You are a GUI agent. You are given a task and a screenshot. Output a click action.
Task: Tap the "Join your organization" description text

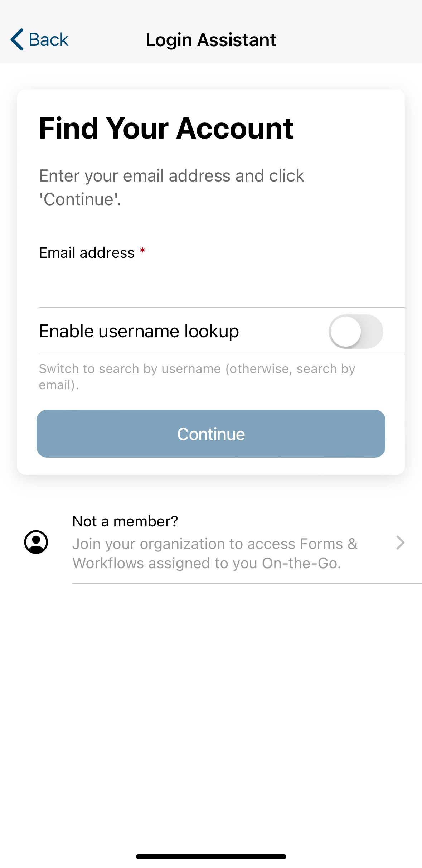point(215,553)
